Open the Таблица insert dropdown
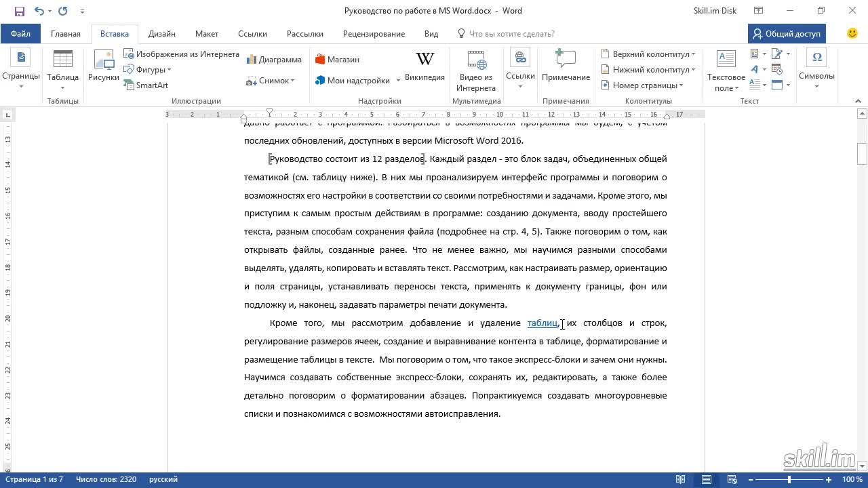Screen dimensions: 868x488 coord(62,70)
